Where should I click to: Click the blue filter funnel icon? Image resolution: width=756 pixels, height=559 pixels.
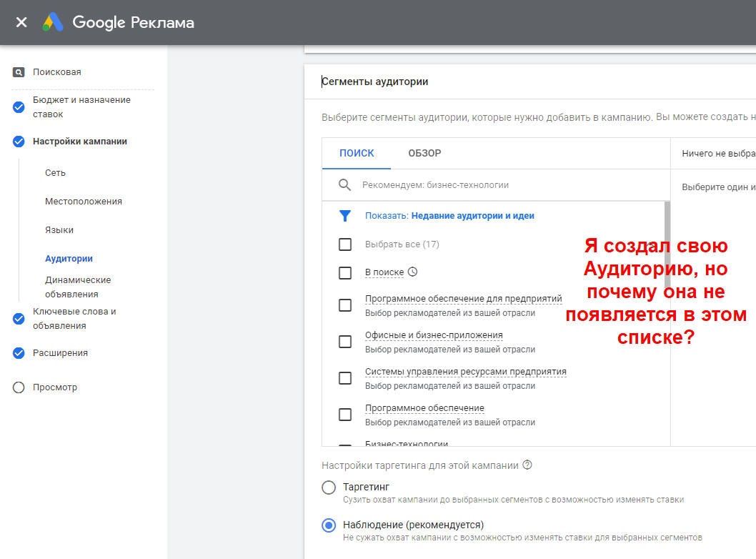pyautogui.click(x=344, y=216)
